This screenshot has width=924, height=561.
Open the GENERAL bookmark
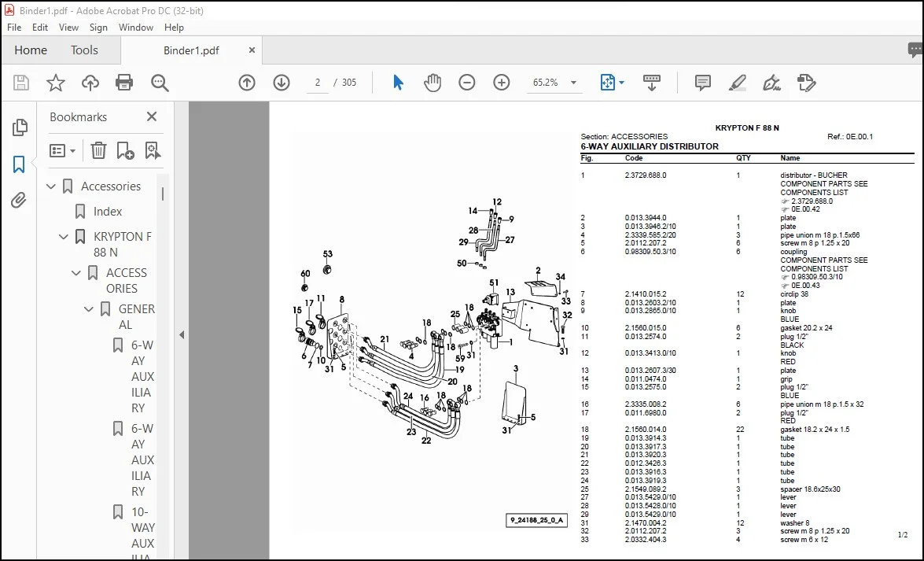[x=137, y=317]
